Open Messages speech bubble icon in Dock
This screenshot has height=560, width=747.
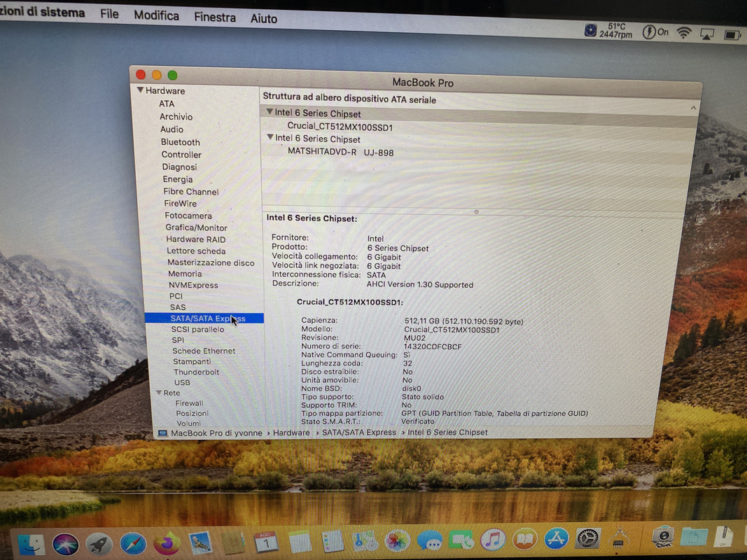pyautogui.click(x=430, y=540)
